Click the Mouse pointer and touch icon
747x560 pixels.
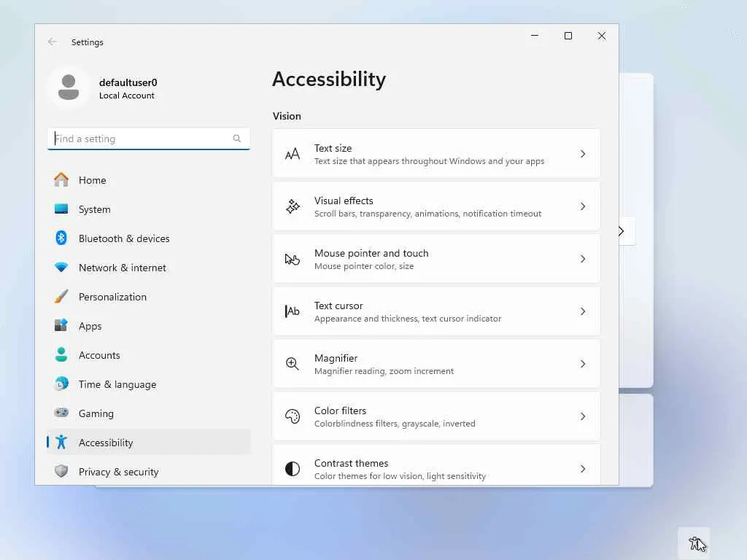click(x=293, y=259)
